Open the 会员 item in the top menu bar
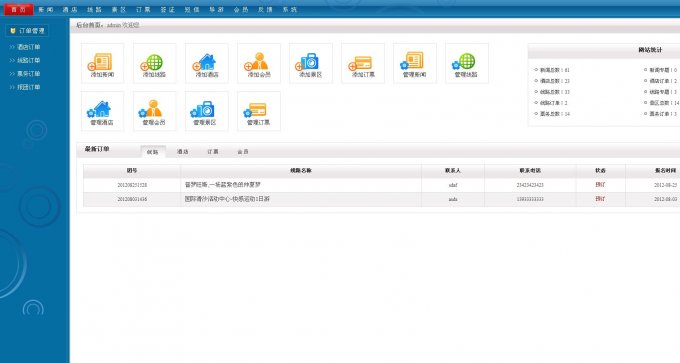This screenshot has height=363, width=680. pos(241,9)
